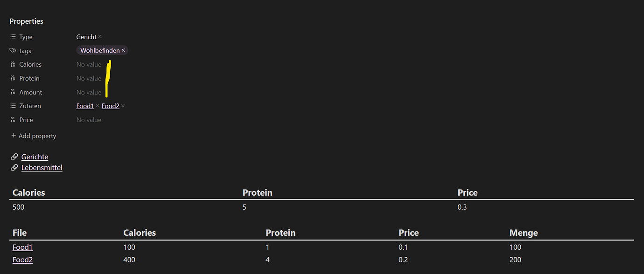Remove Food1 from the Zutaten property

click(97, 106)
